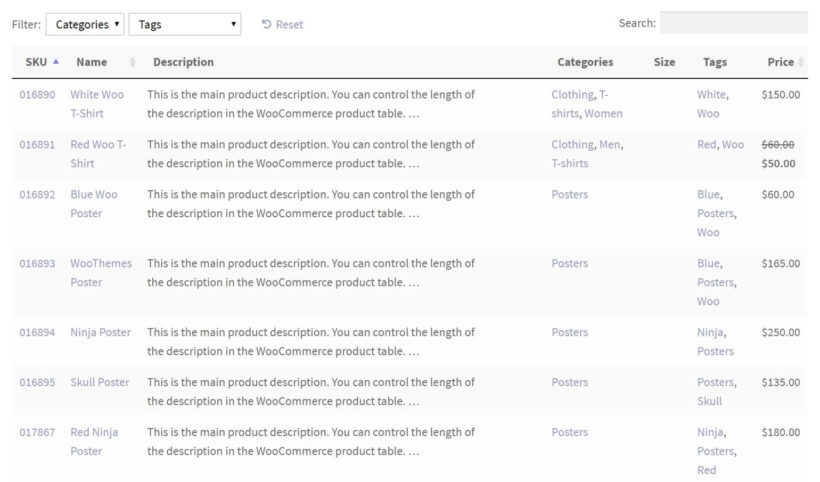
Task: Open the Categories filter dropdown
Action: click(x=85, y=24)
